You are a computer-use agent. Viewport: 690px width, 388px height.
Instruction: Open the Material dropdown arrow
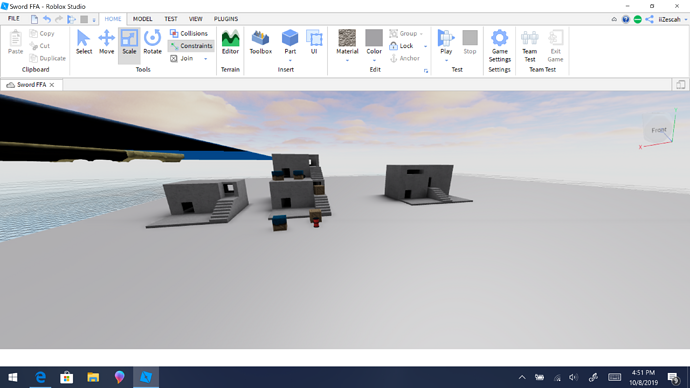point(347,61)
